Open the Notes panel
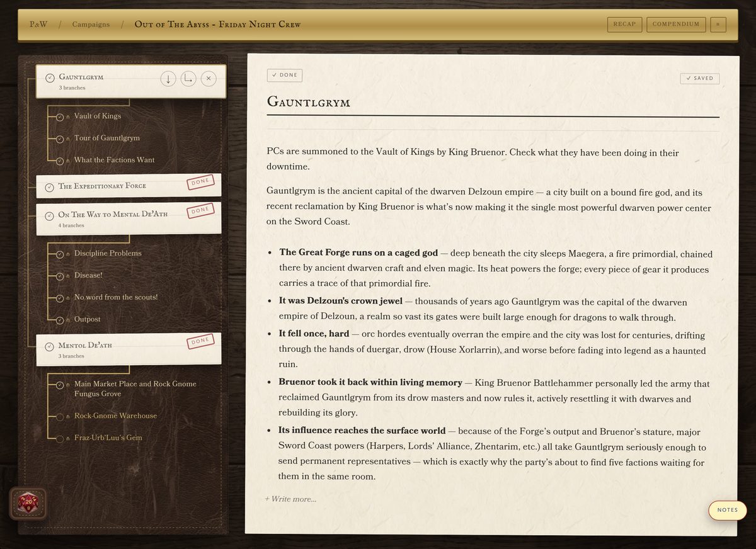This screenshot has height=549, width=756. 728,510
